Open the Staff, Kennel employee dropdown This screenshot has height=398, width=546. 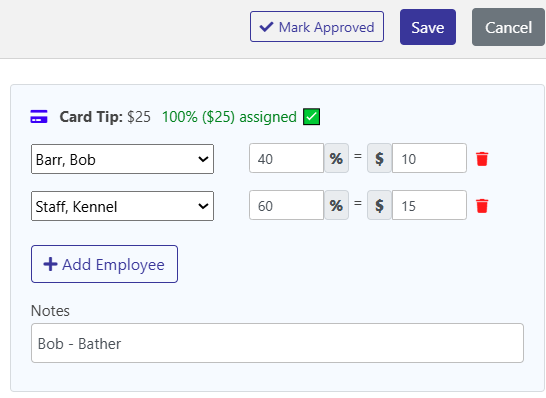point(122,206)
